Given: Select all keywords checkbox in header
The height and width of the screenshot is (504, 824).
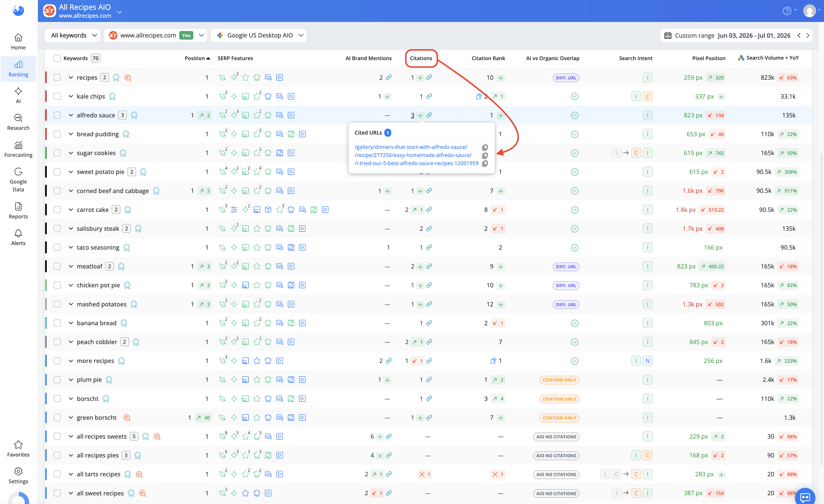Looking at the screenshot, I should 57,58.
